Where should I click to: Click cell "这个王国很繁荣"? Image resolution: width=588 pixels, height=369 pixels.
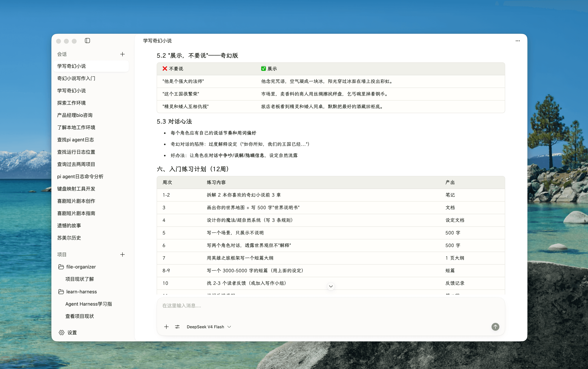click(x=181, y=94)
